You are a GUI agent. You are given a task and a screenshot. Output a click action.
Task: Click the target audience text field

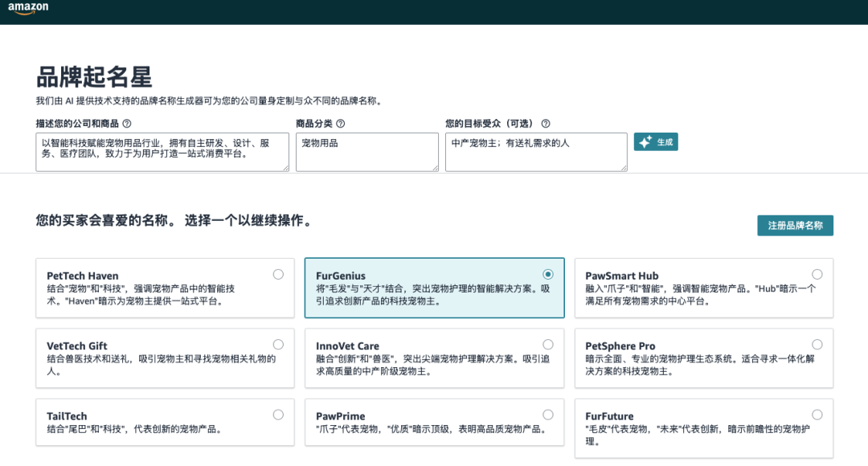535,152
